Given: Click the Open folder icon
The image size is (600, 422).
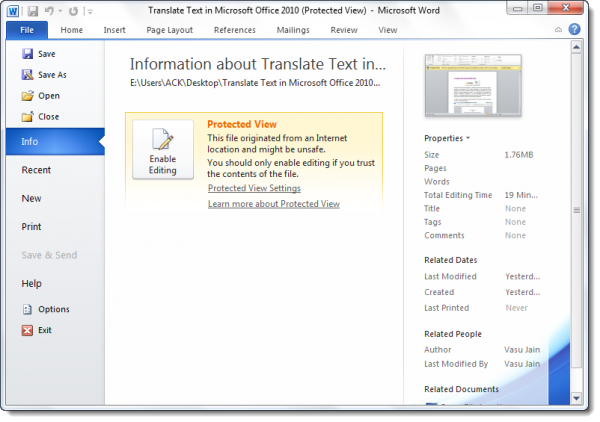Looking at the screenshot, I should [27, 96].
